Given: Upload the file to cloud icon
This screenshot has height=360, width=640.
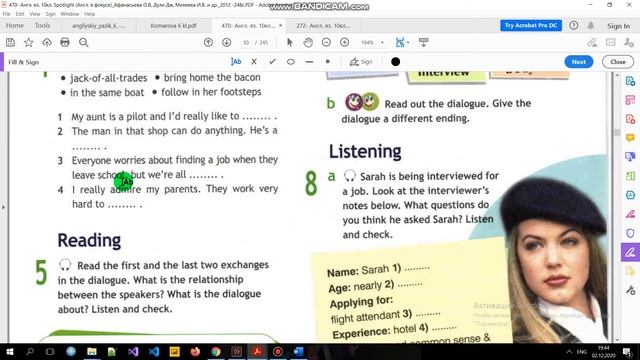Looking at the screenshot, I should pos(47,42).
